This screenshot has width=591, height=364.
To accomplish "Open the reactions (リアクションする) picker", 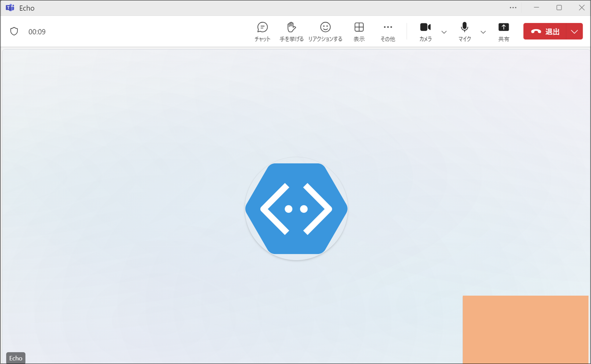I will pos(325,31).
